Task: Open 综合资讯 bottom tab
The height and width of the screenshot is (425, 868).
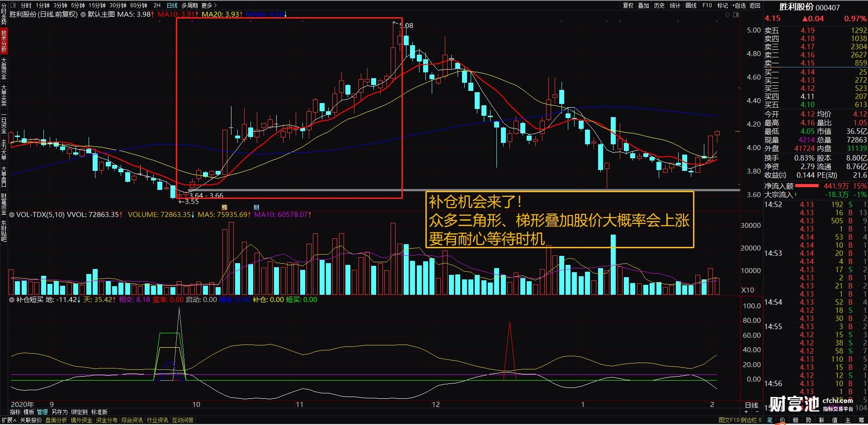Action: click(x=132, y=420)
